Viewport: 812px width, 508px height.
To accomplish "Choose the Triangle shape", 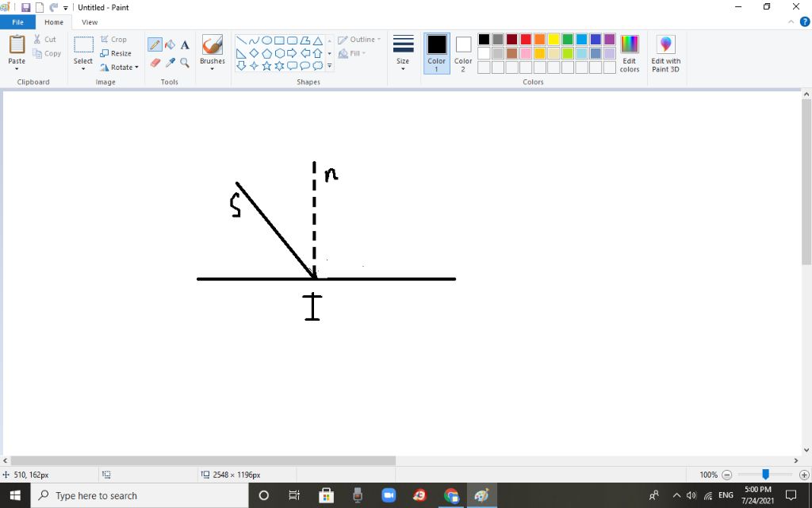I will pyautogui.click(x=318, y=40).
